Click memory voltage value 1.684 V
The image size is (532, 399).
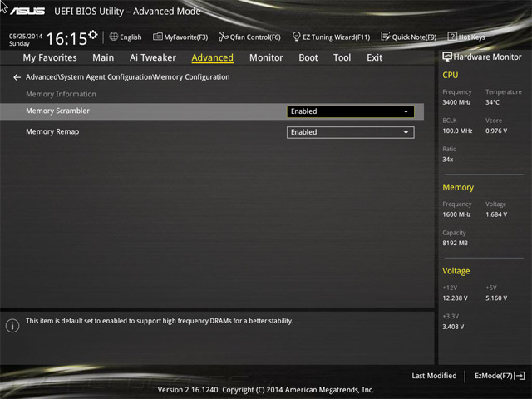[x=496, y=214]
